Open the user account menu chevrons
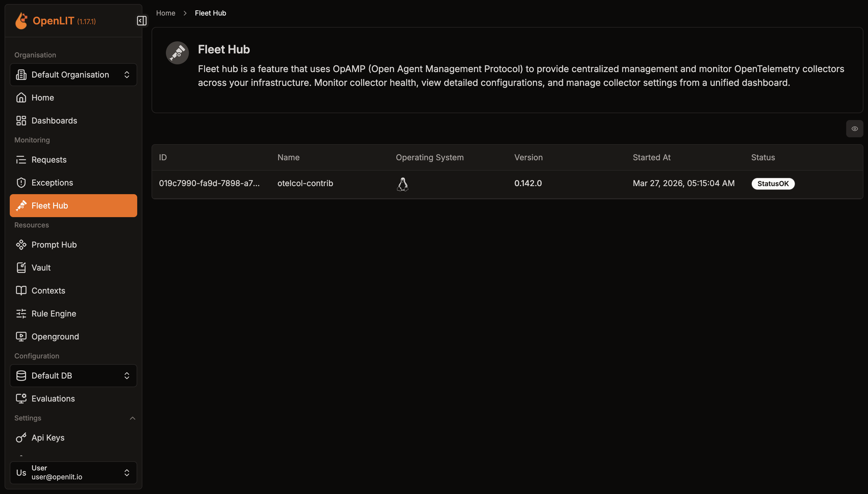868x494 pixels. point(127,473)
